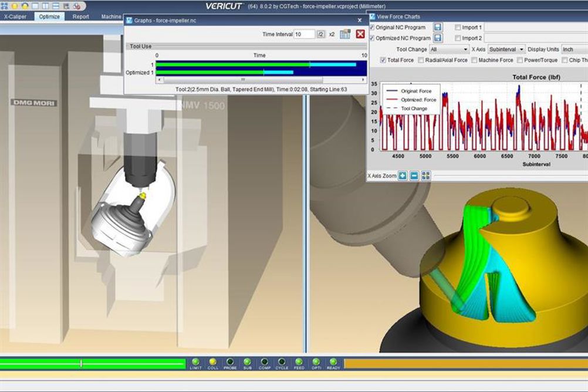This screenshot has width=588, height=392.
Task: Uncheck the Original NC Program checkbox
Action: (x=372, y=28)
